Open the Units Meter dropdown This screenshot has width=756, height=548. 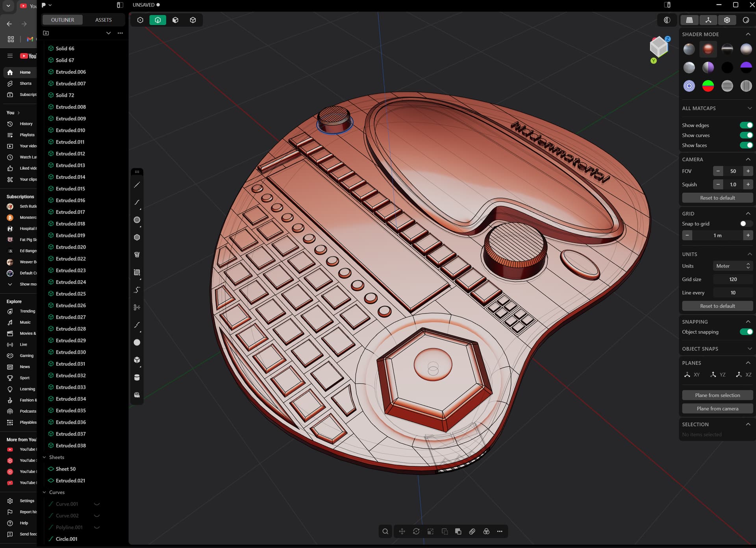coord(732,266)
